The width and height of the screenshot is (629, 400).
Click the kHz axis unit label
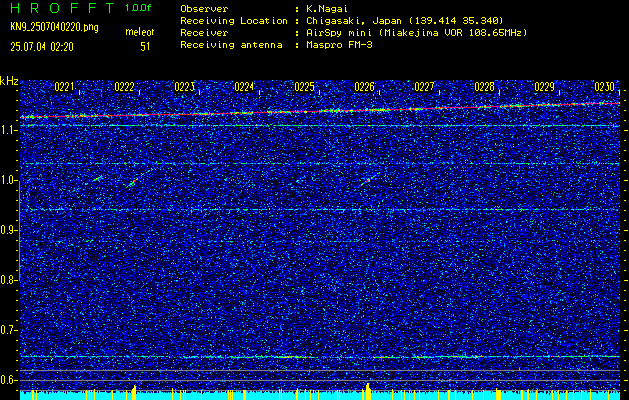(x=9, y=81)
